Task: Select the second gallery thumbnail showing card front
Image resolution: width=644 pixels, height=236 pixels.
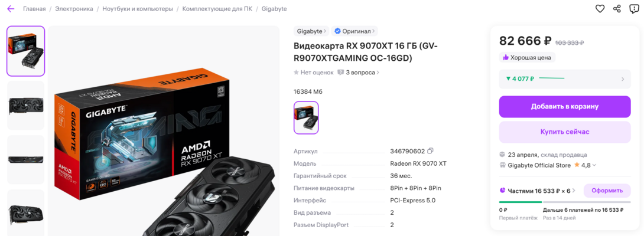Action: (x=25, y=106)
